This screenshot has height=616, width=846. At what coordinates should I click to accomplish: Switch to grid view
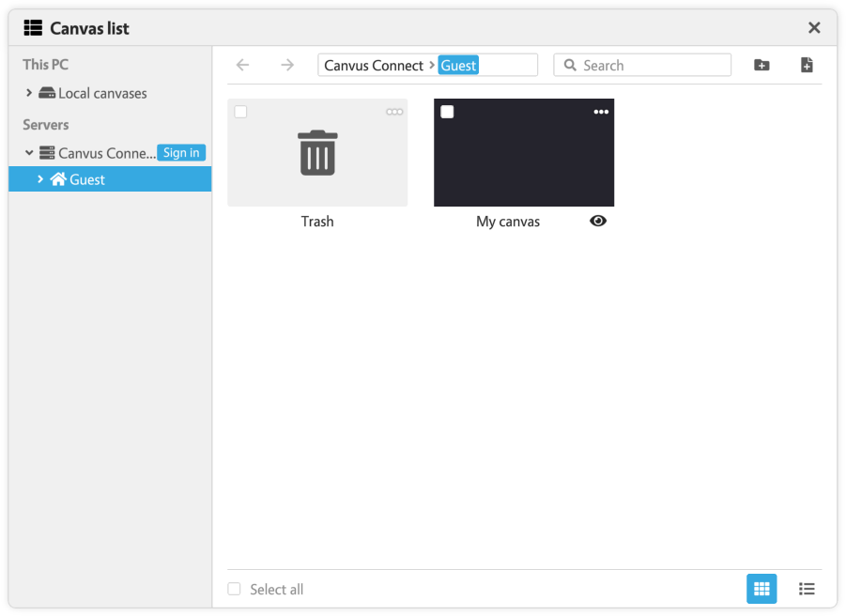point(761,589)
